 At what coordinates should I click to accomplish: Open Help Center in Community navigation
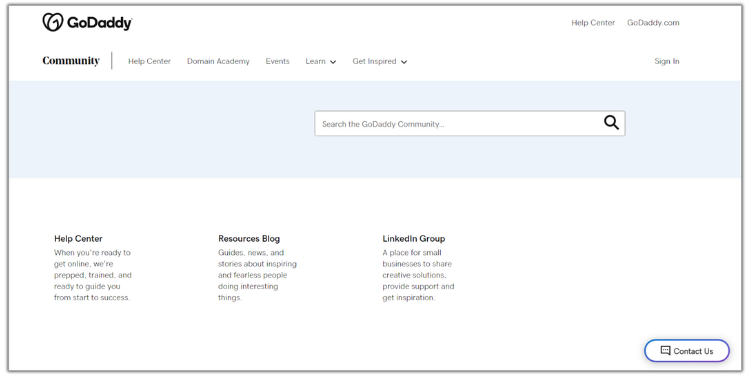[149, 61]
